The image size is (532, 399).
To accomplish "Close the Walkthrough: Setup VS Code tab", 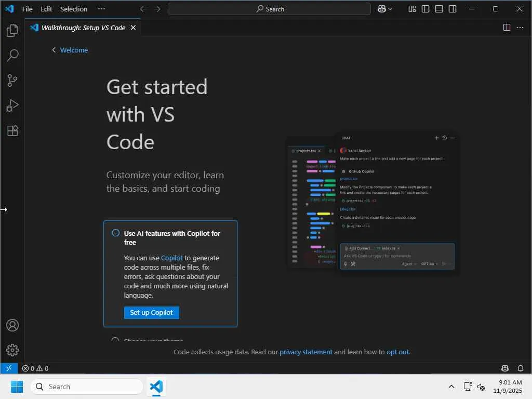I will [x=134, y=28].
